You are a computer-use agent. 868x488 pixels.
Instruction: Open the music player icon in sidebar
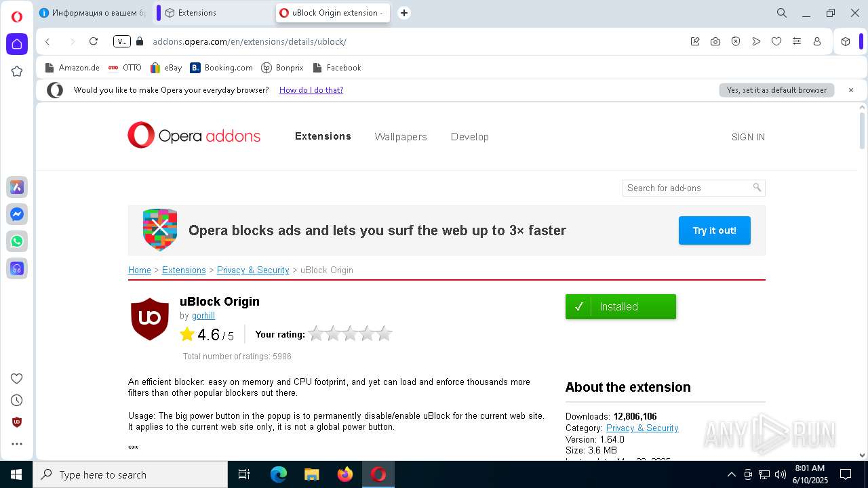pos(17,268)
